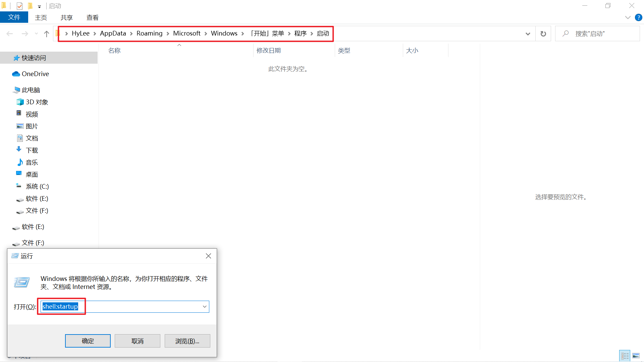Click the new folder quick access icon
The image size is (644, 362).
click(30, 6)
